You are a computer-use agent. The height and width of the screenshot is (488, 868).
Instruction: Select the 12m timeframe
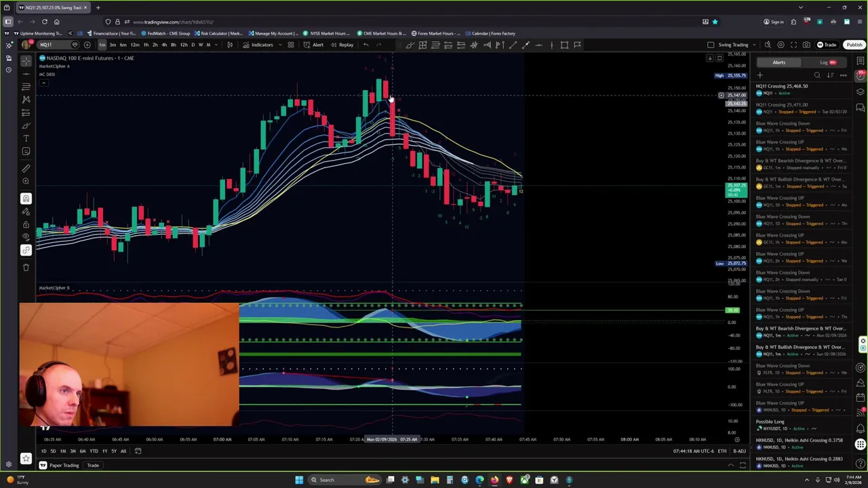(135, 45)
